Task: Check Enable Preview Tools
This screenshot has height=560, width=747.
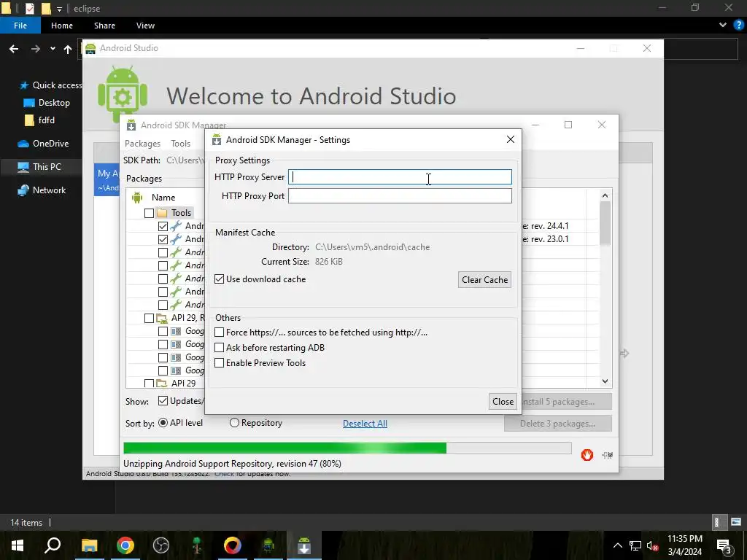Action: point(219,363)
